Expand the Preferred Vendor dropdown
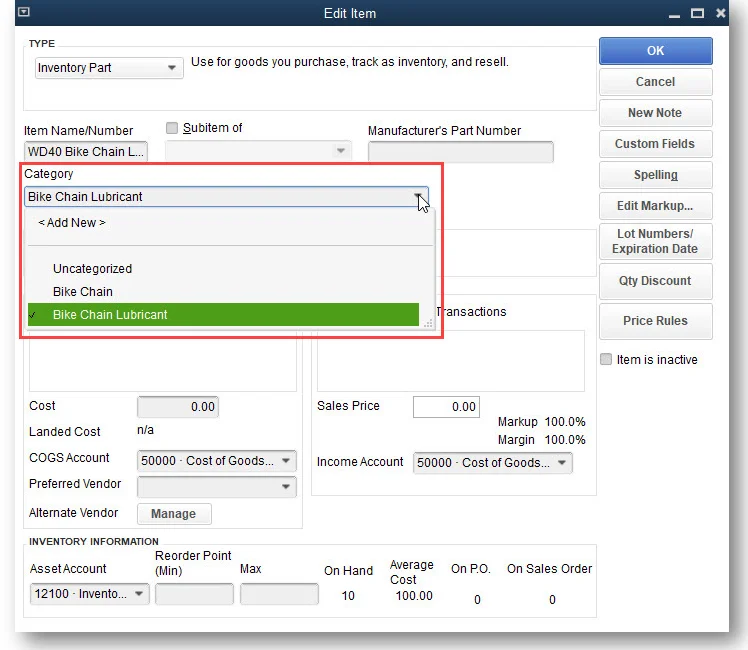Viewport: 748px width, 650px height. pyautogui.click(x=217, y=486)
